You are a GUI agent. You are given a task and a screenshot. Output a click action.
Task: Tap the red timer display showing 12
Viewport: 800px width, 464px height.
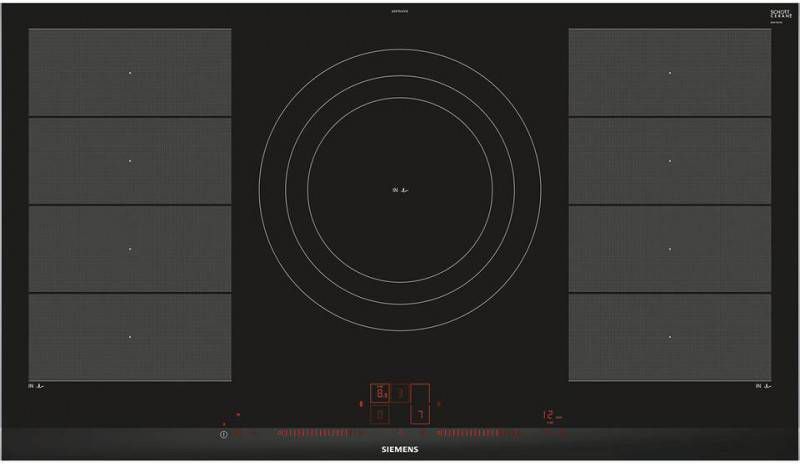pyautogui.click(x=549, y=413)
